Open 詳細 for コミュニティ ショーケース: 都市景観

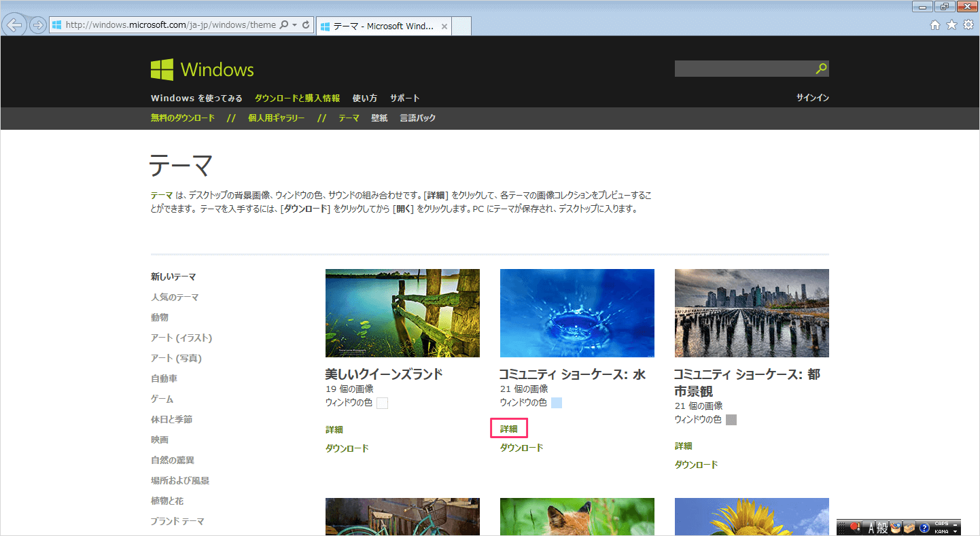coord(684,446)
